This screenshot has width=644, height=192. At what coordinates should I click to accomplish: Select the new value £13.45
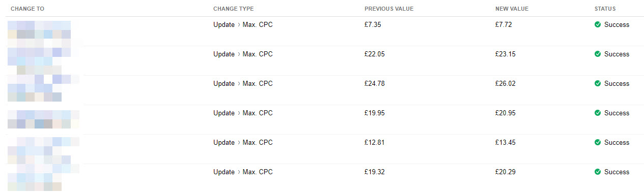(x=506, y=142)
